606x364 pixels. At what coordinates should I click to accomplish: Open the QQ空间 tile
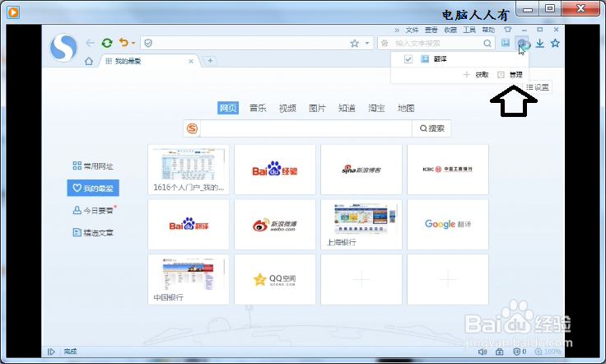click(x=275, y=279)
